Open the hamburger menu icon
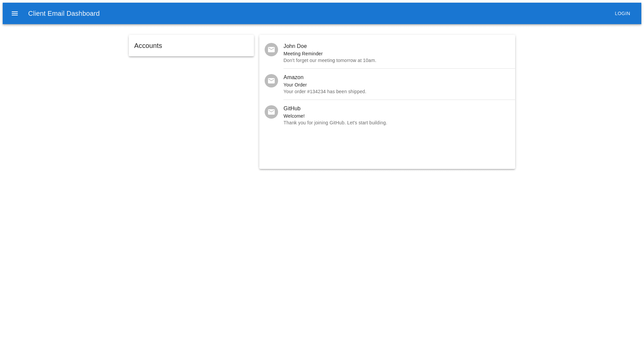Image resolution: width=644 pixels, height=362 pixels. [x=15, y=13]
